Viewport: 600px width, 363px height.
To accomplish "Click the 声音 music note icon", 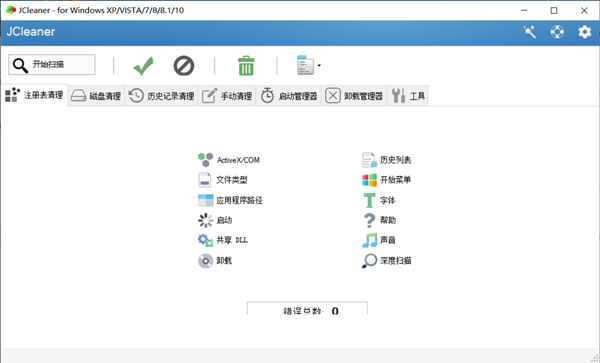I will [x=369, y=240].
